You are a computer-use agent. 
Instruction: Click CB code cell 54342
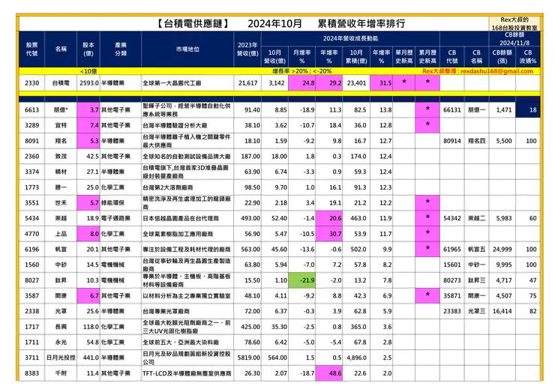(x=452, y=218)
